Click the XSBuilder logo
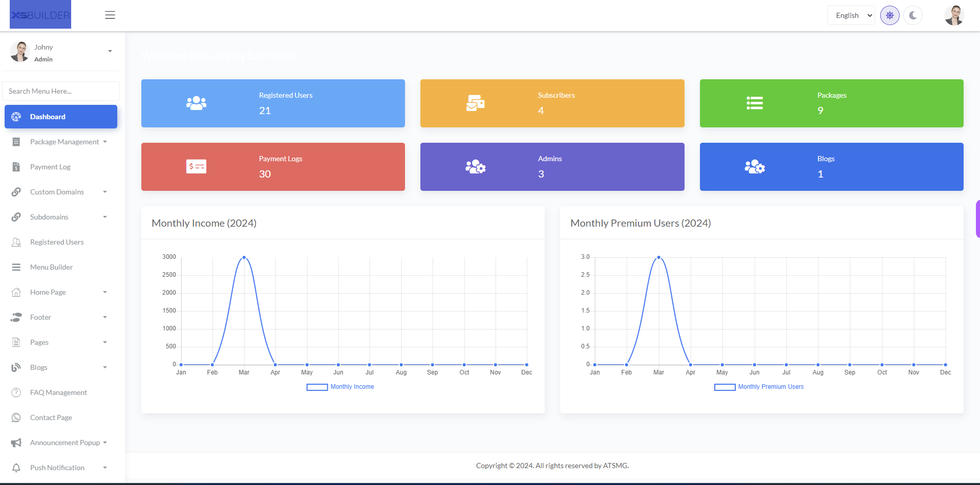This screenshot has height=485, width=980. pos(40,15)
